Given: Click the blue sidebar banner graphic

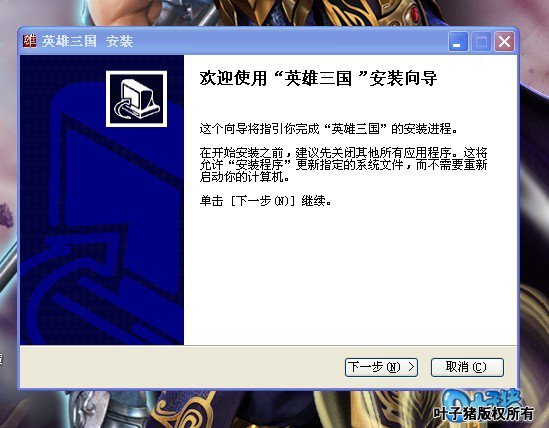Looking at the screenshot, I should (102, 200).
